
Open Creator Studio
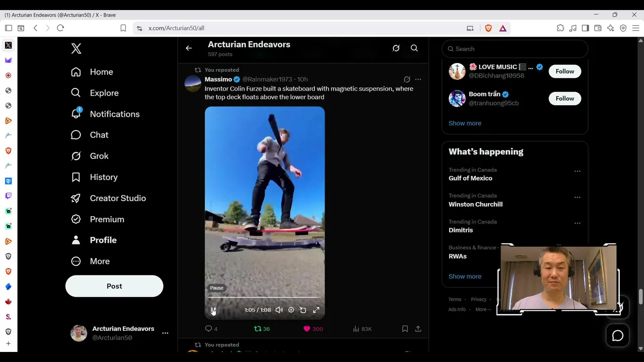[x=109, y=198]
